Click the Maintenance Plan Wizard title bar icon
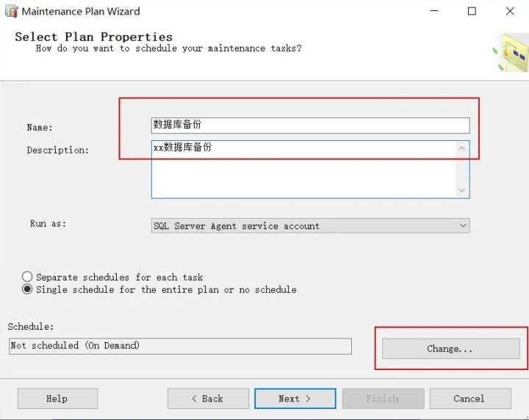529x420 pixels. pos(11,12)
